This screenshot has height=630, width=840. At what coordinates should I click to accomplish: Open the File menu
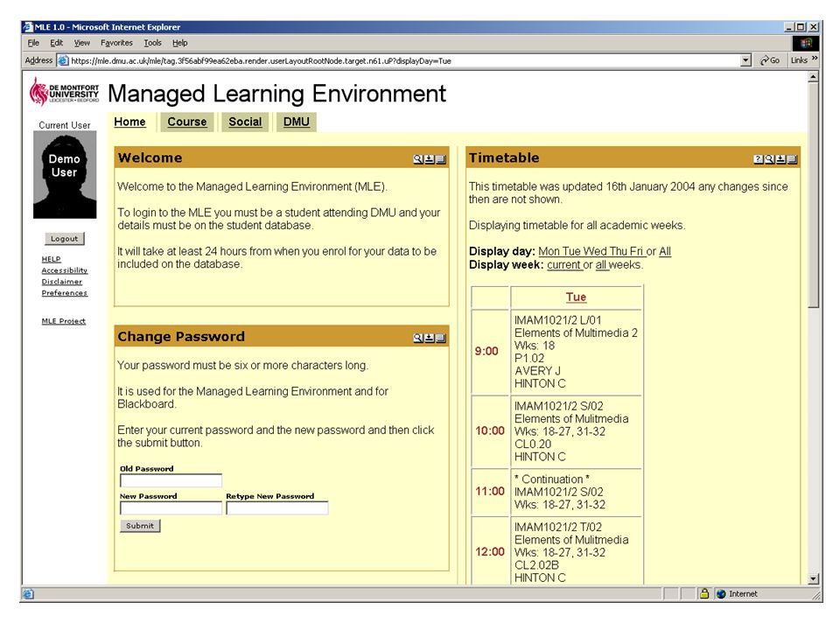coord(33,43)
